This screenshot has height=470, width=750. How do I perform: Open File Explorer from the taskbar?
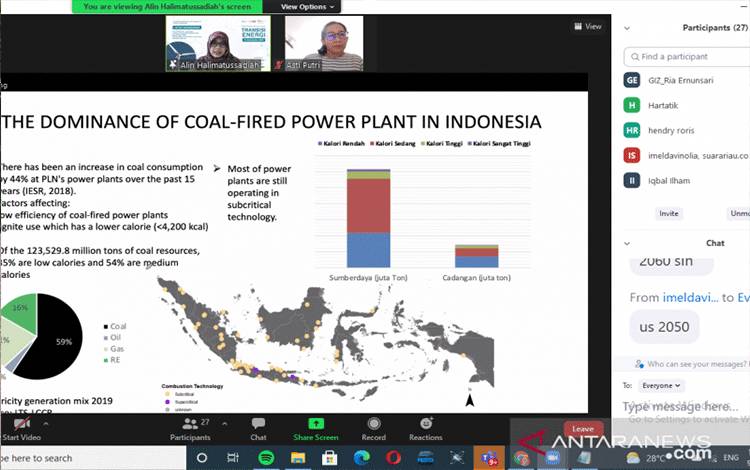pyautogui.click(x=298, y=458)
